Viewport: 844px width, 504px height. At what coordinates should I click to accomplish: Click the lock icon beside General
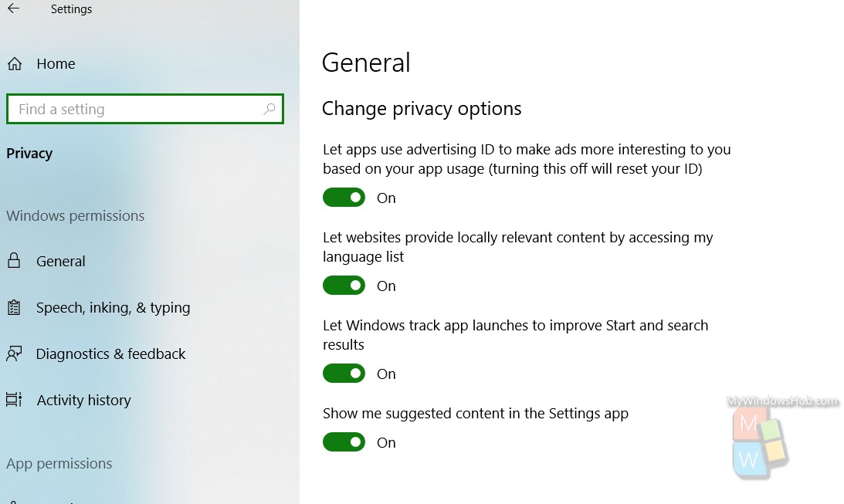click(14, 261)
